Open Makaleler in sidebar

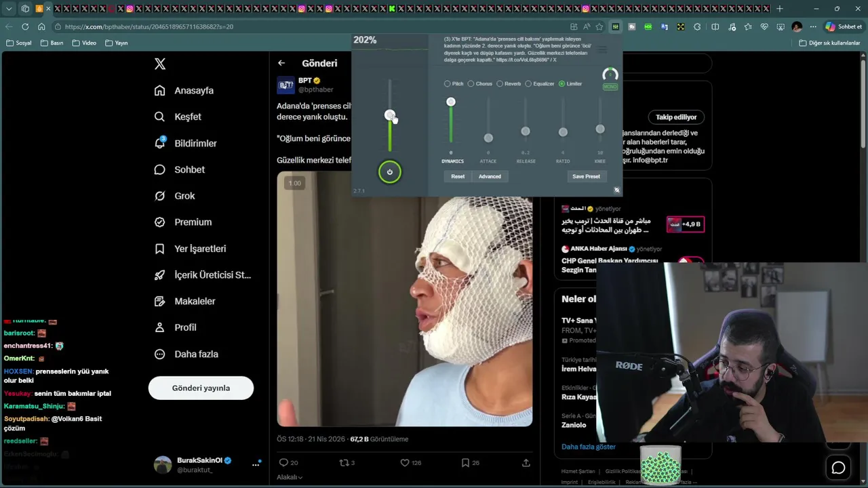[x=184, y=301]
